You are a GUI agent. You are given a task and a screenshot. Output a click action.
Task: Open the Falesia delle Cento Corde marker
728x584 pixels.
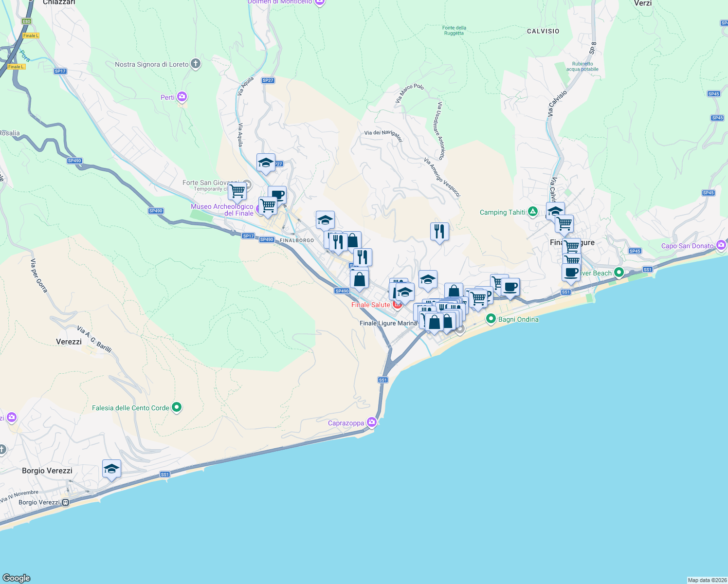click(x=176, y=407)
